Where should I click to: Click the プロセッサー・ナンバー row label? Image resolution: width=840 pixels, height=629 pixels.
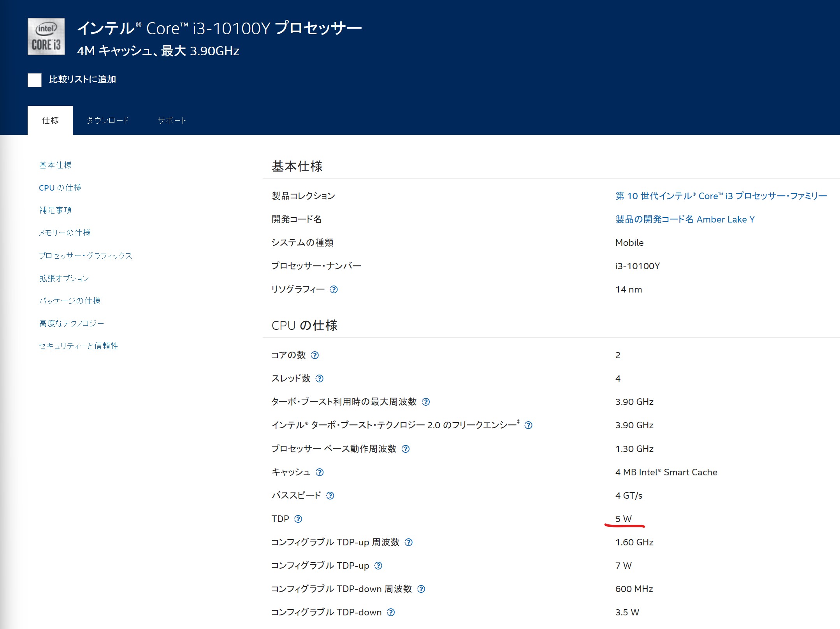pyautogui.click(x=316, y=266)
